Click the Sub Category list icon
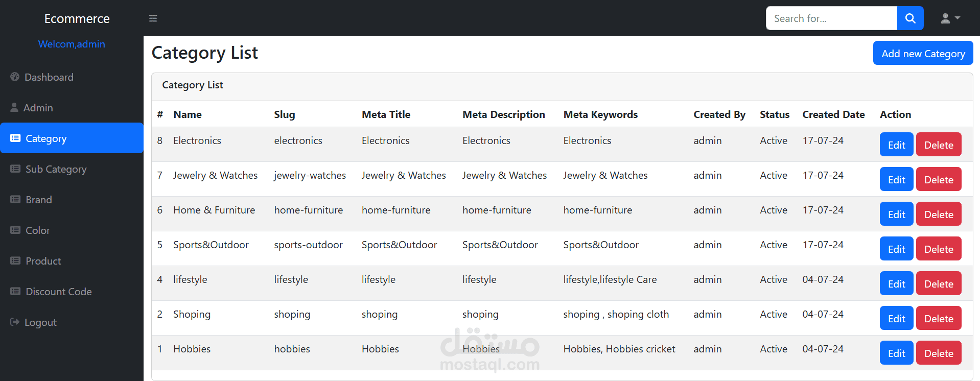This screenshot has height=381, width=980. click(x=15, y=169)
